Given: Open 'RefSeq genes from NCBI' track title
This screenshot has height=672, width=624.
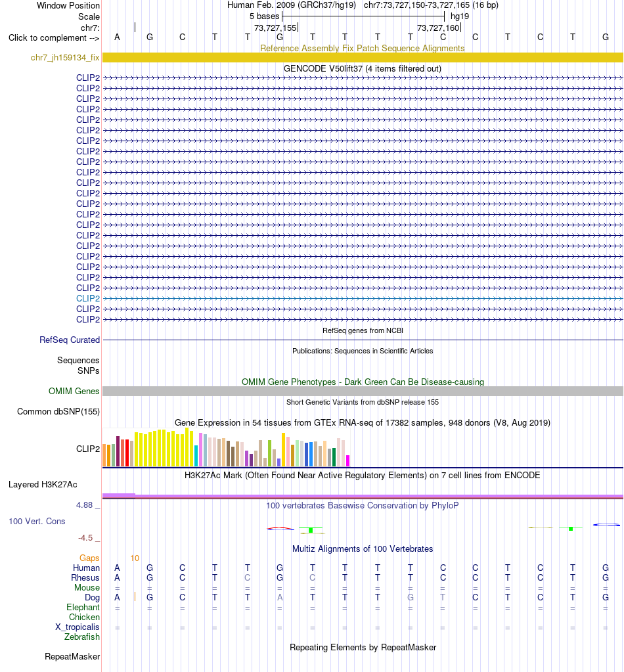Looking at the screenshot, I should [x=363, y=330].
